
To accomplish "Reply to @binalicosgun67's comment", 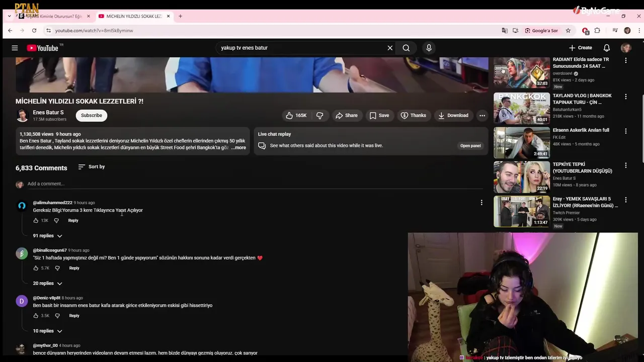I will point(74,268).
